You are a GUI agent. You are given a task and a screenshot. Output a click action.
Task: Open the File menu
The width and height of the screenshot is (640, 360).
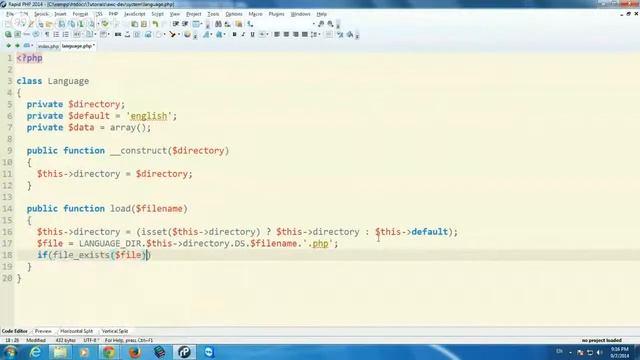10,14
